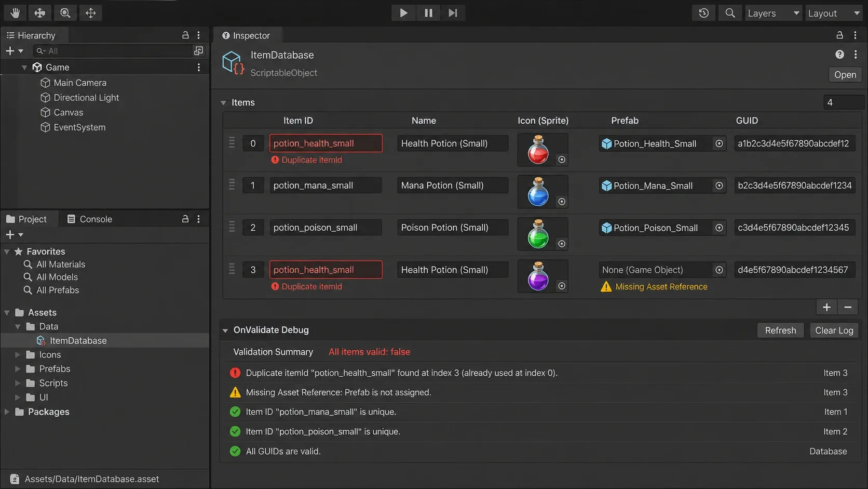Open sprite picker for green potion
Viewport: 868px width, 489px height.
click(561, 244)
